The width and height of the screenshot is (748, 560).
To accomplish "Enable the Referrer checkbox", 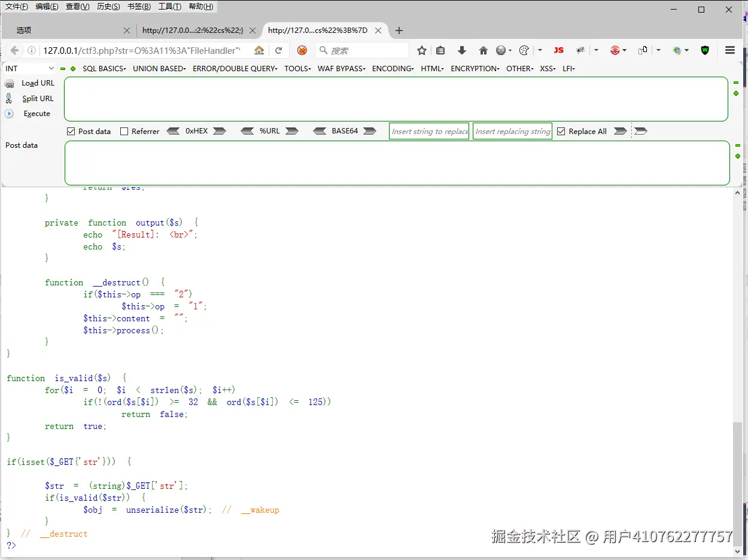I will [x=124, y=131].
